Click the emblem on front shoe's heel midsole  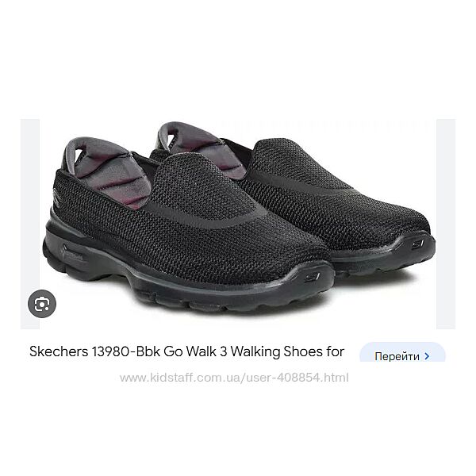coord(72,255)
